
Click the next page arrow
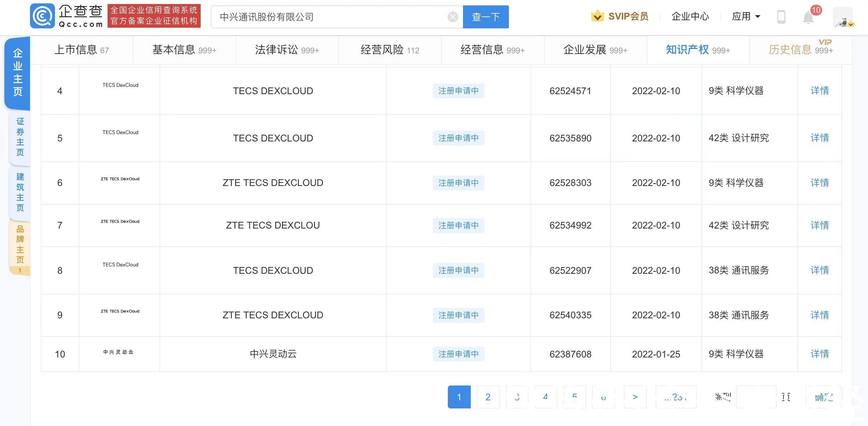635,397
